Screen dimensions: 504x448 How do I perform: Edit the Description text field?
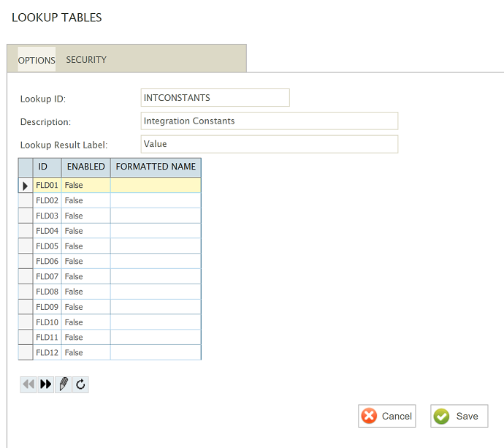point(269,121)
